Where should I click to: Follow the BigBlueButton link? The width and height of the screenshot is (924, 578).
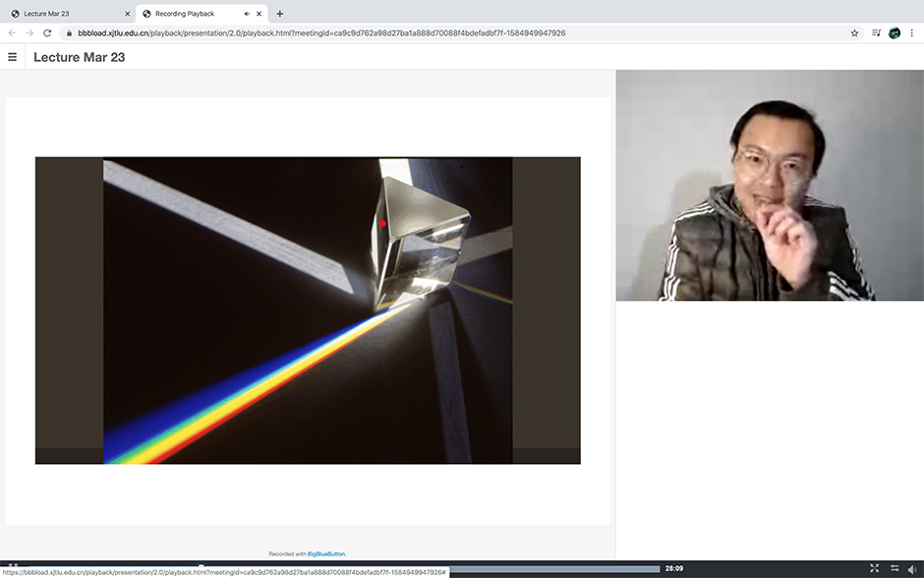325,553
